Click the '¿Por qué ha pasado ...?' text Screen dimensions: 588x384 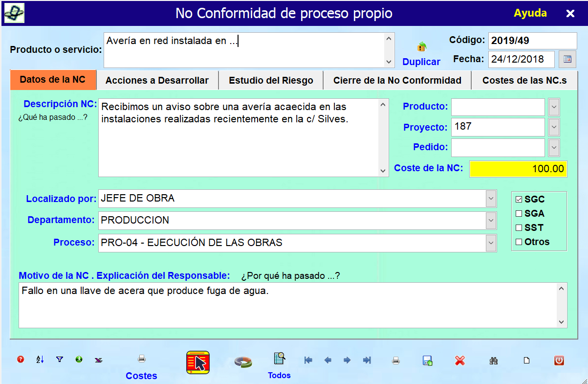290,276
